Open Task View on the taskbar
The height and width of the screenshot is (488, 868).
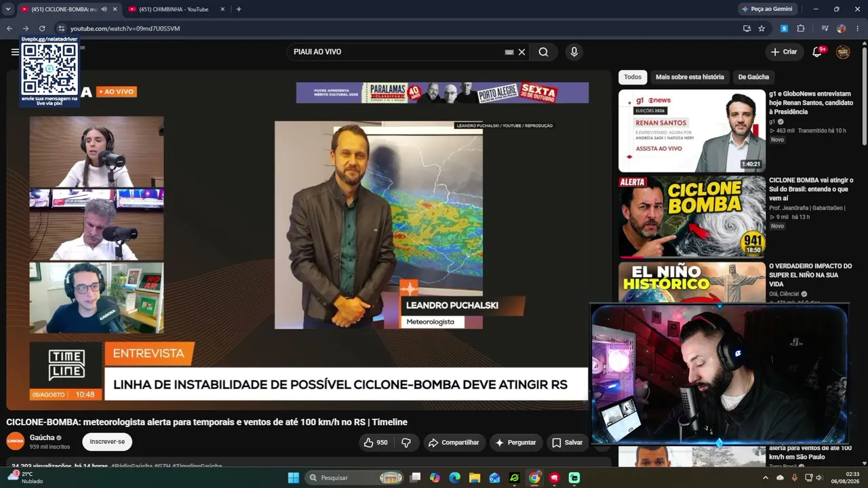415,478
